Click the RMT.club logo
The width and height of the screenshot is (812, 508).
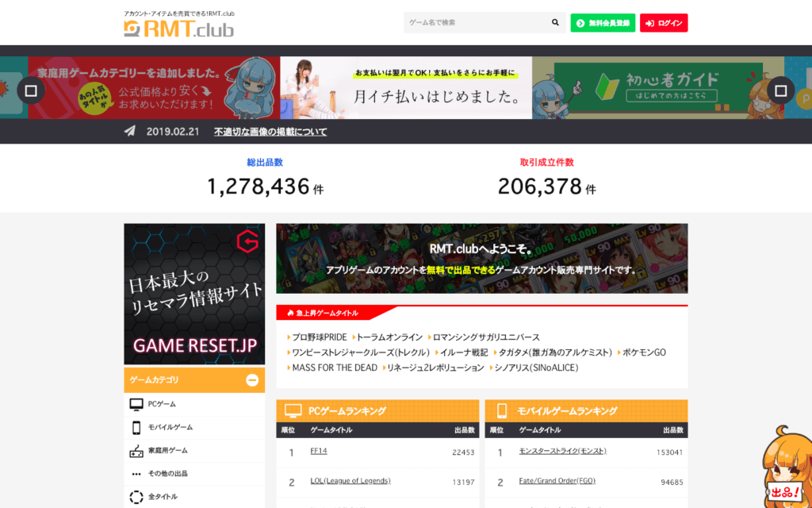point(178,29)
